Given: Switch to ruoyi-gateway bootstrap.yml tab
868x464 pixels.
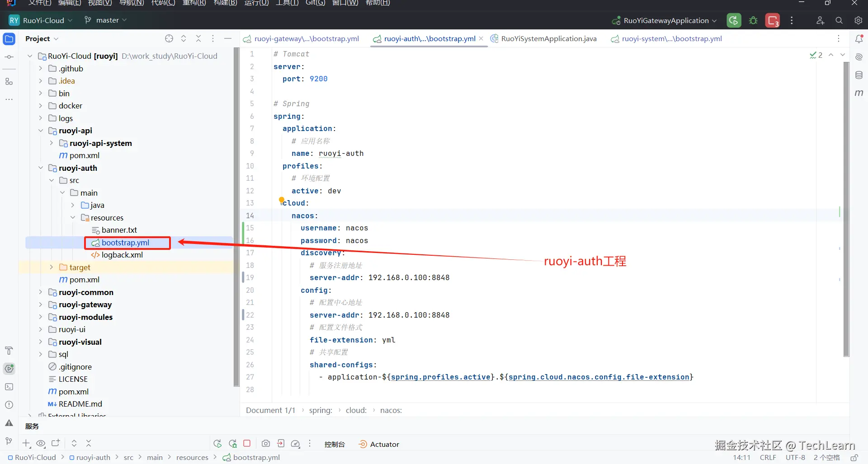Looking at the screenshot, I should pyautogui.click(x=302, y=39).
